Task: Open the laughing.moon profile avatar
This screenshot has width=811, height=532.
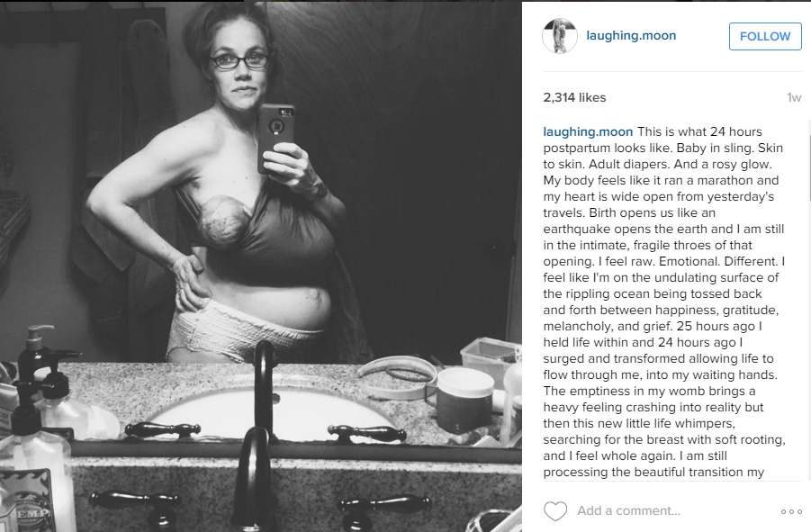Action: tap(560, 36)
